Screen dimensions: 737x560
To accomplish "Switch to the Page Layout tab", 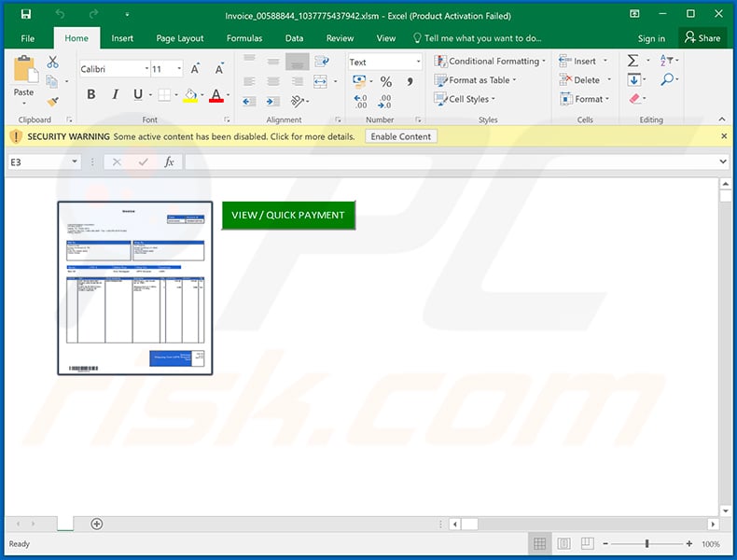I will [180, 38].
